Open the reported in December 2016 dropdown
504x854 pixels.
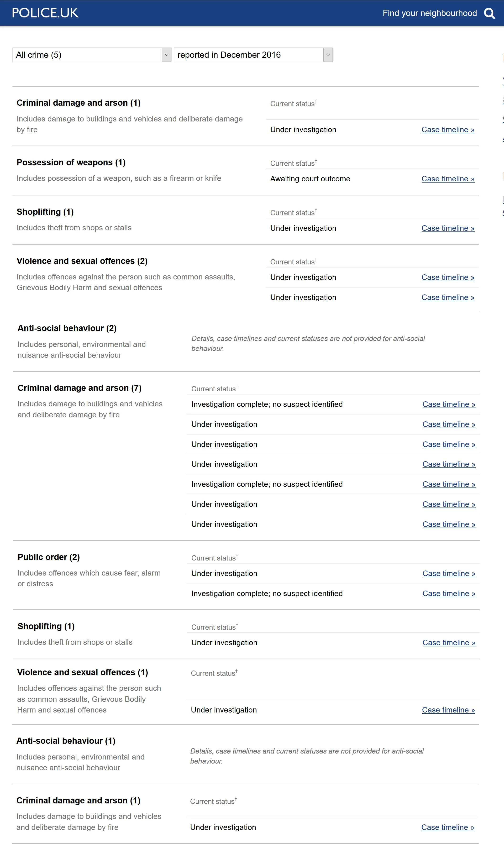pyautogui.click(x=253, y=55)
